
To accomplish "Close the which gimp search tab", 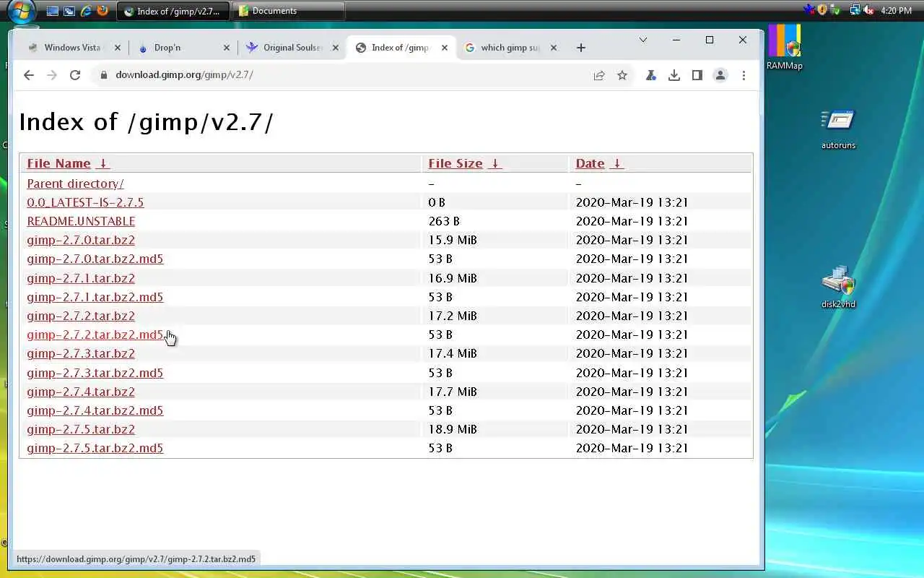I will tap(554, 48).
